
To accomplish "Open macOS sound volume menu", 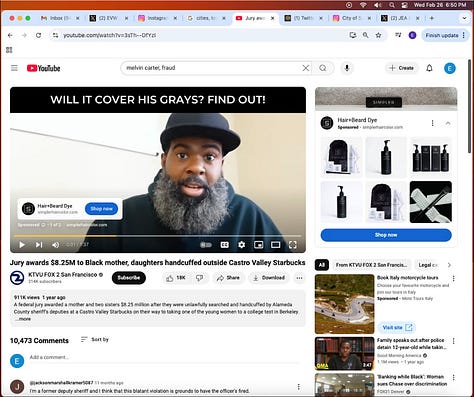I will (x=378, y=5).
